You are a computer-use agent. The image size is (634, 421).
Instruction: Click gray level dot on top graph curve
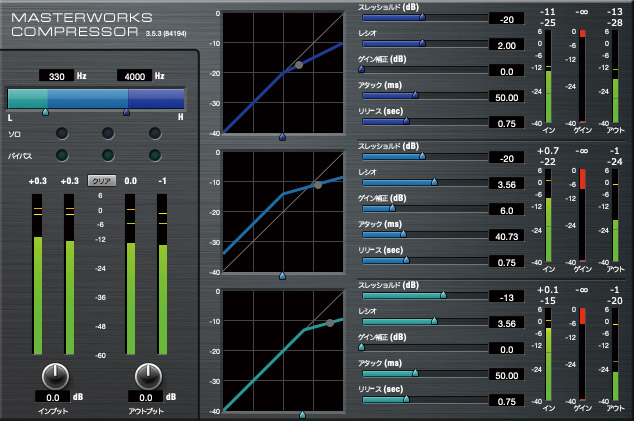coord(299,65)
